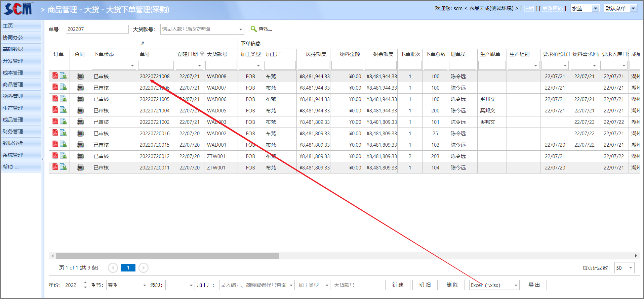Viewport: 644px width, 299px height.
Task: Click the 单号 input field at top
Action: pos(97,29)
